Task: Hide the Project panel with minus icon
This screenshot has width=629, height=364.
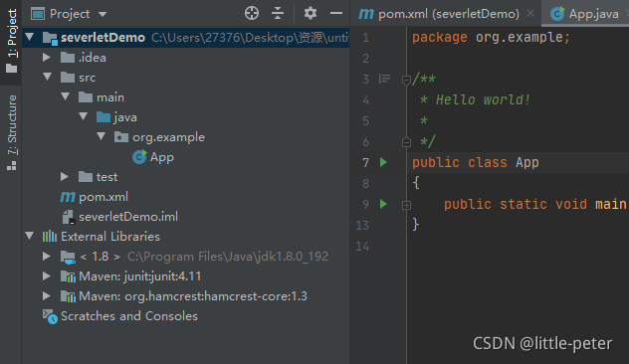Action: tap(336, 13)
